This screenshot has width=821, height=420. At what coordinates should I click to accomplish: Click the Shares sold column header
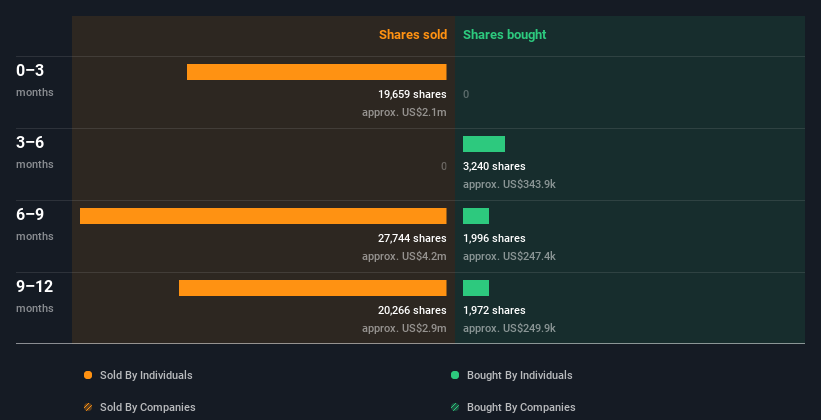pos(413,35)
